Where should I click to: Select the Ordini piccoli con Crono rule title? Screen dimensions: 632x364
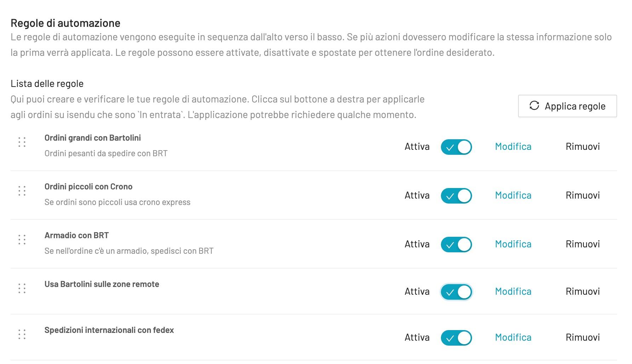coord(88,187)
